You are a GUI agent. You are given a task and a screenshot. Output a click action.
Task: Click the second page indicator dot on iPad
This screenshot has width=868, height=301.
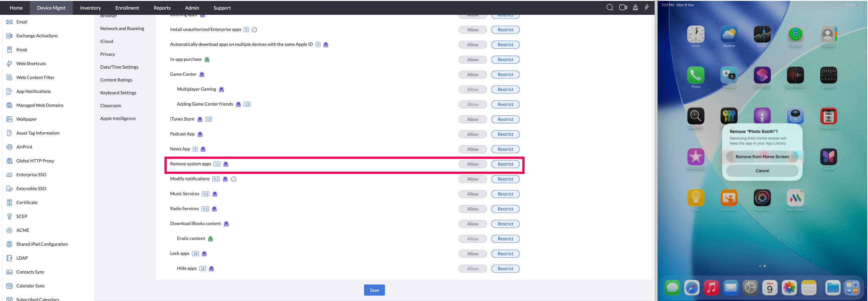[x=765, y=266]
